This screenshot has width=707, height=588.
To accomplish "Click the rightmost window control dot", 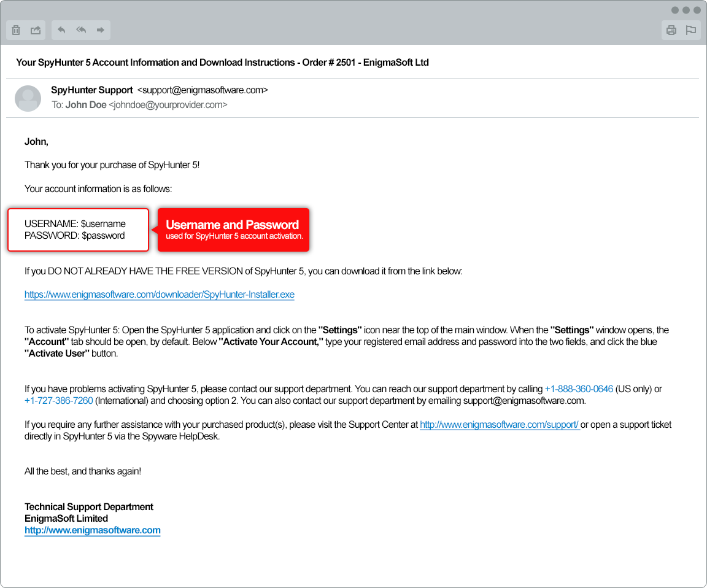I will tap(697, 10).
